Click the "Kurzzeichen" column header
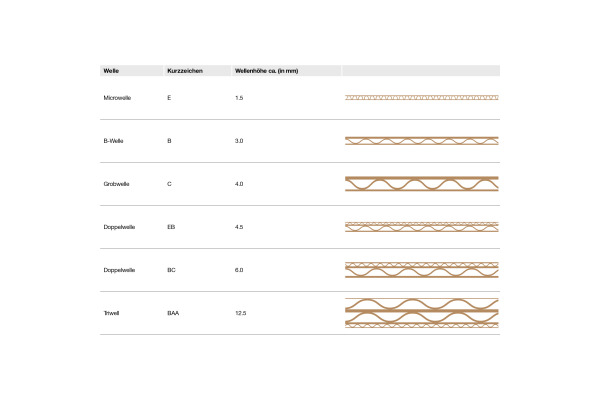 coord(183,71)
